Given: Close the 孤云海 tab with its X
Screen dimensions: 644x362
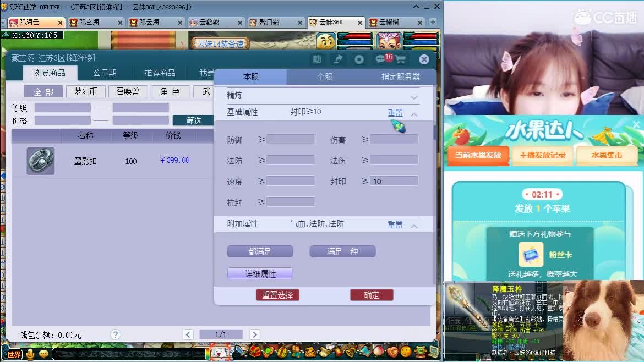Looking at the screenshot, I should coord(180,23).
